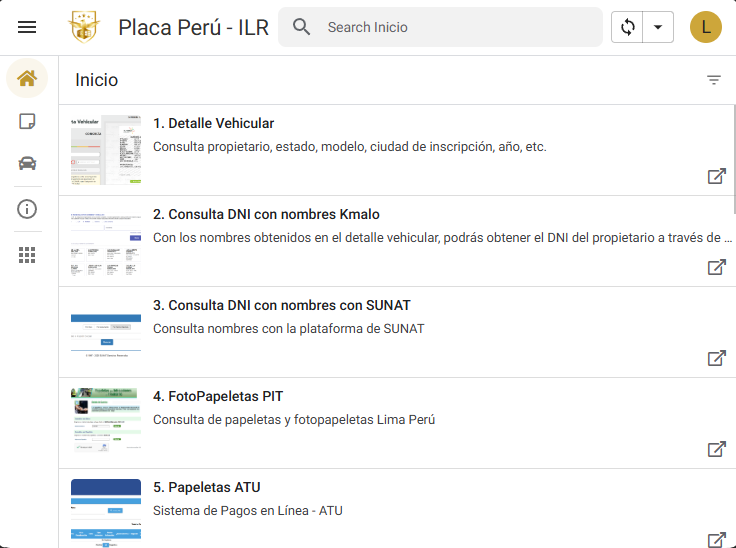Viewport: 736px width, 548px height.
Task: Open the note icon in sidebar
Action: (x=27, y=121)
